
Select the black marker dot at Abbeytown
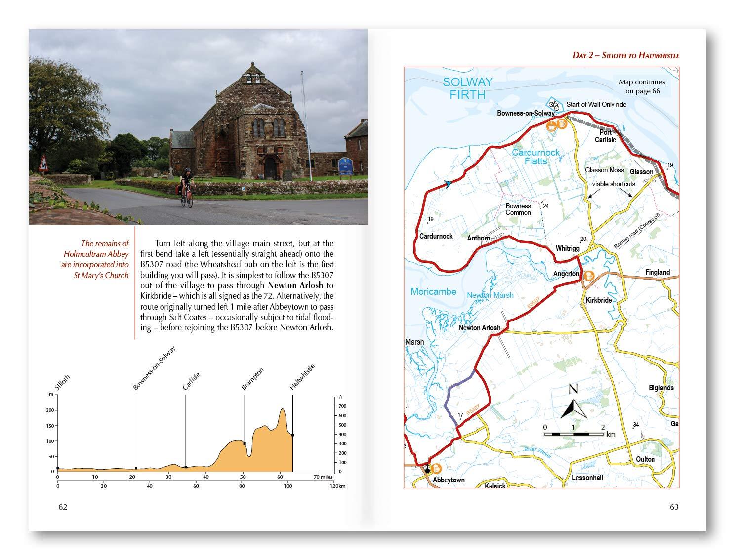tap(428, 471)
